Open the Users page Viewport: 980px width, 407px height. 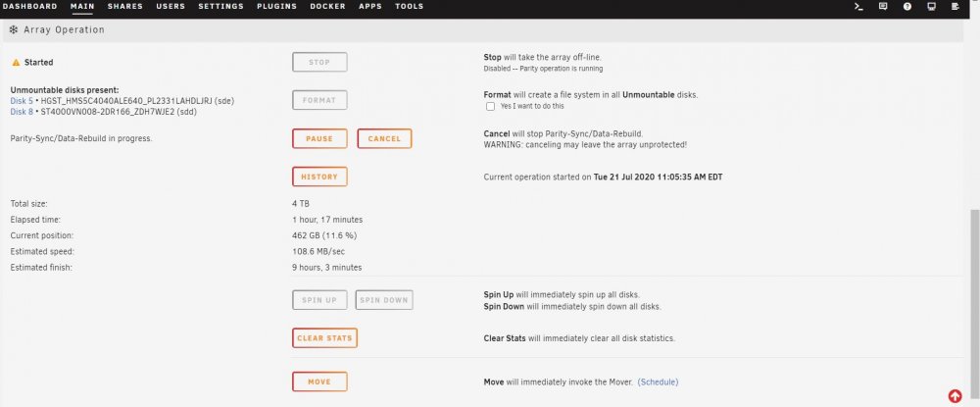click(171, 6)
